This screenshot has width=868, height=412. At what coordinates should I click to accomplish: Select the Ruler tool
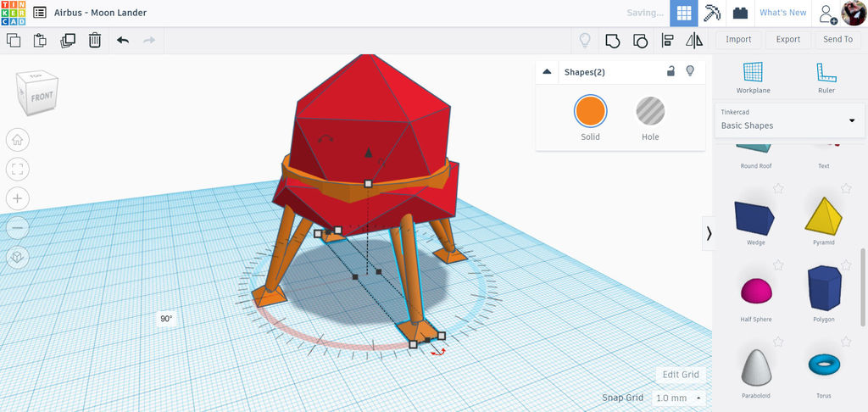pyautogui.click(x=826, y=77)
